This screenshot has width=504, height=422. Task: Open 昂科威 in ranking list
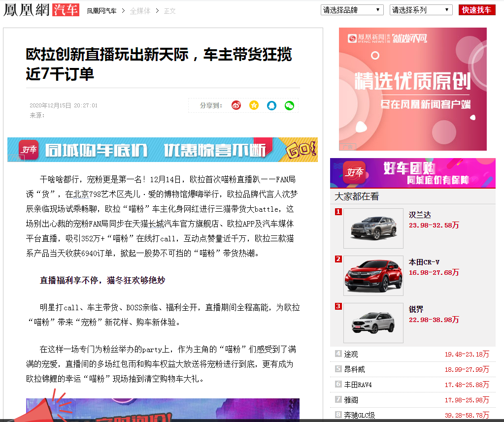click(355, 369)
